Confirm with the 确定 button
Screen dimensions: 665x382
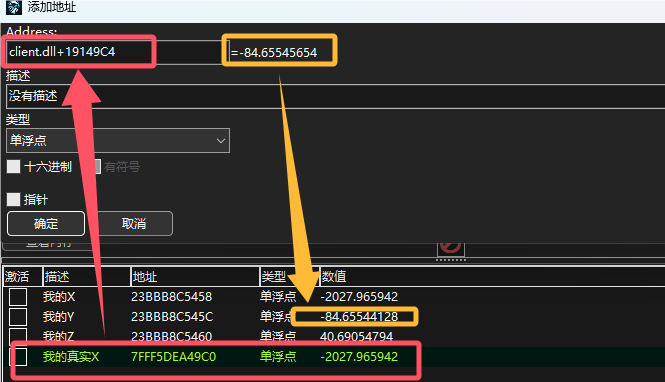point(46,223)
